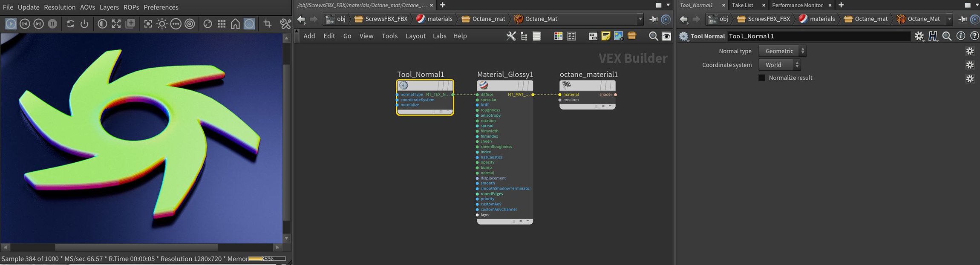Open the Normal type dropdown
The width and height of the screenshot is (980, 265).
coord(782,51)
